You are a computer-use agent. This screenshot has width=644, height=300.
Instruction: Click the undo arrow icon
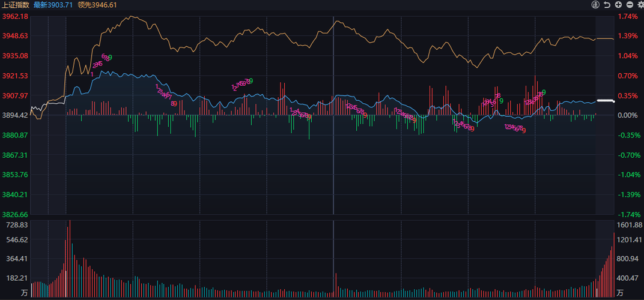[607, 5]
